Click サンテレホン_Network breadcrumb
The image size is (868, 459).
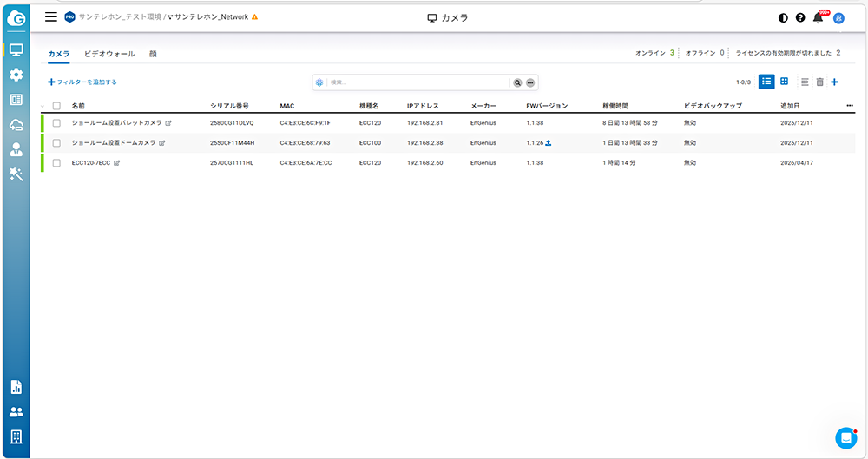[x=211, y=17]
